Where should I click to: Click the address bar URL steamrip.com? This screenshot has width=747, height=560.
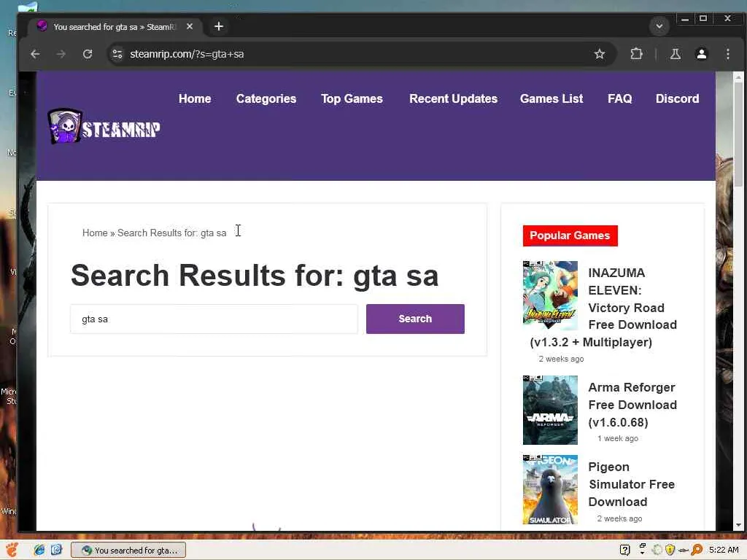click(187, 54)
